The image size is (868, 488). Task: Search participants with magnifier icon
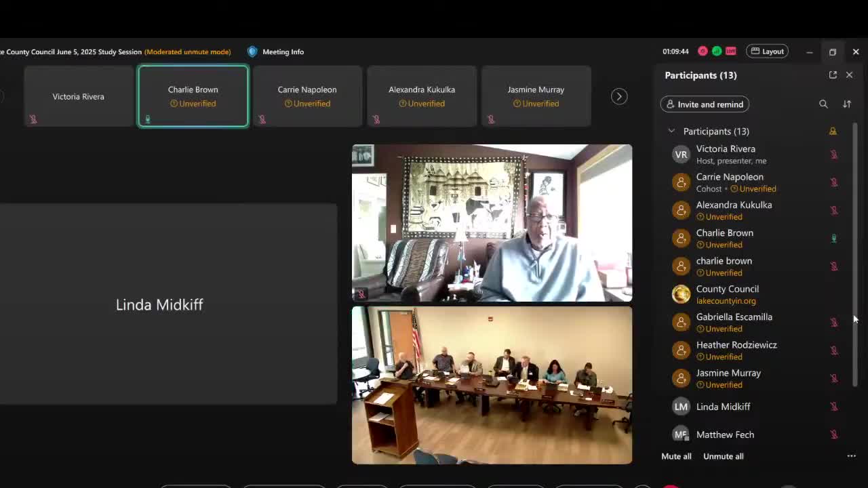click(823, 104)
